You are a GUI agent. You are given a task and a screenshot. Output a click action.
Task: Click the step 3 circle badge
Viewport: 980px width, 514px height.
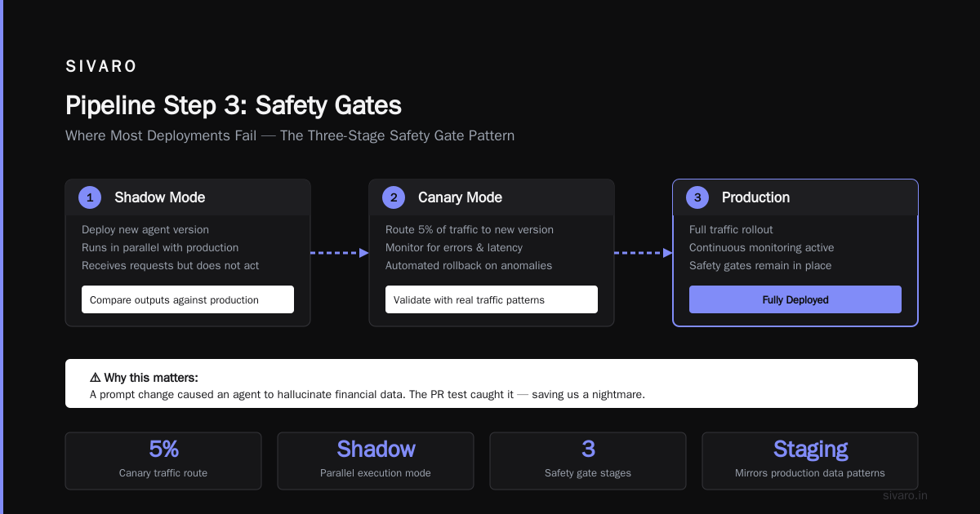click(x=697, y=197)
